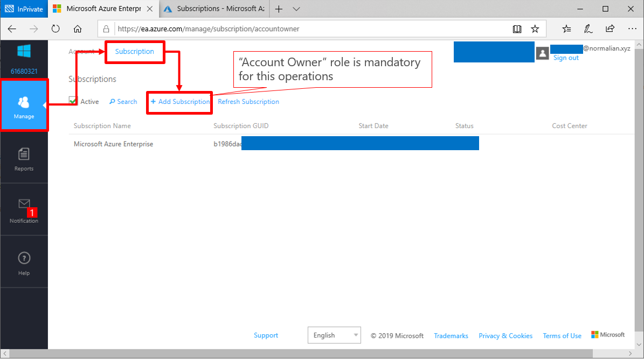The image size is (644, 359).
Task: Refresh the browser page
Action: click(56, 29)
